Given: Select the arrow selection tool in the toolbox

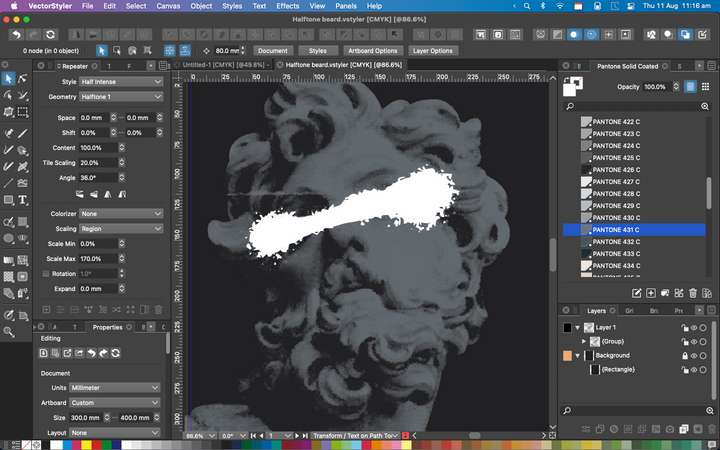Looking at the screenshot, I should pyautogui.click(x=8, y=79).
